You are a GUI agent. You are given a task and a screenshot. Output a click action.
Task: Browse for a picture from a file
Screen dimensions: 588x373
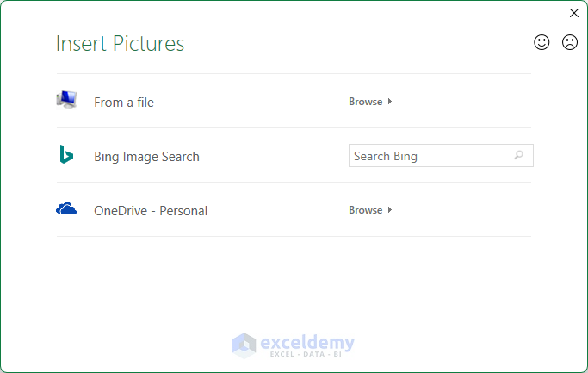(365, 102)
